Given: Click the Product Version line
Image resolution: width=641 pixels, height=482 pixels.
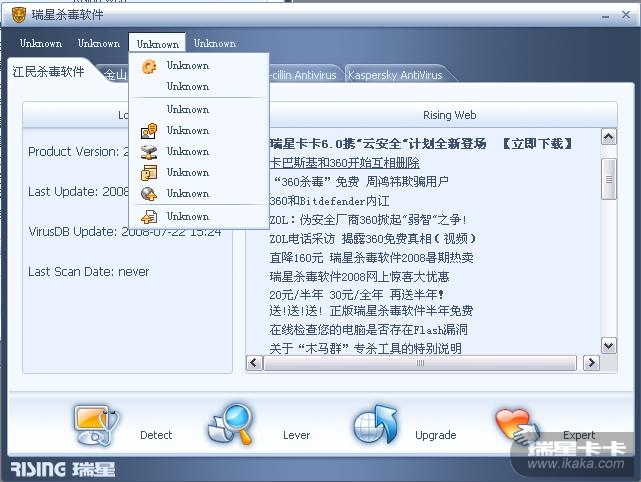Looking at the screenshot, I should pos(78,152).
